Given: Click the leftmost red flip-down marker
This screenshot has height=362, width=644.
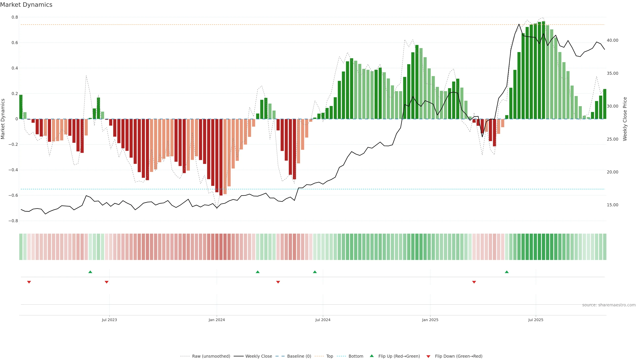Looking at the screenshot, I should [29, 282].
